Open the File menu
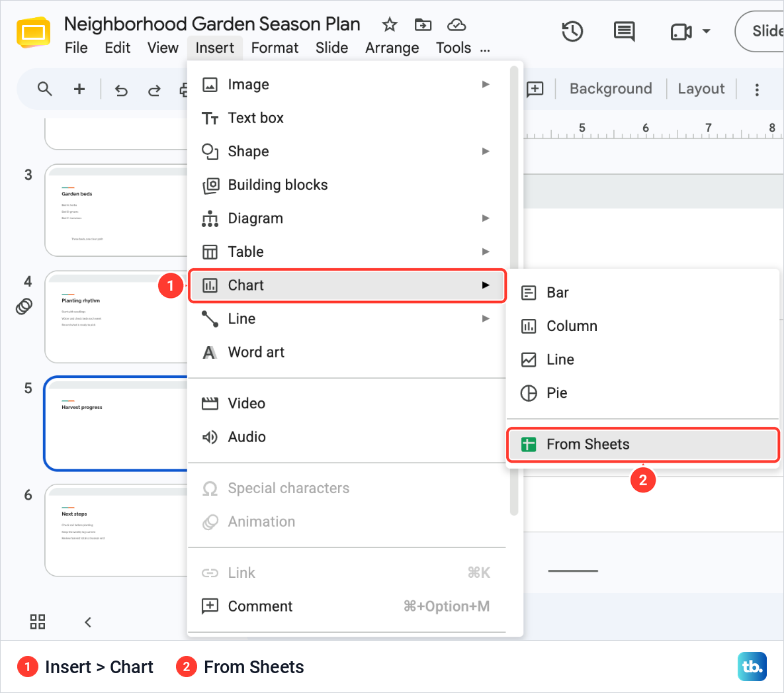784x693 pixels. point(76,48)
